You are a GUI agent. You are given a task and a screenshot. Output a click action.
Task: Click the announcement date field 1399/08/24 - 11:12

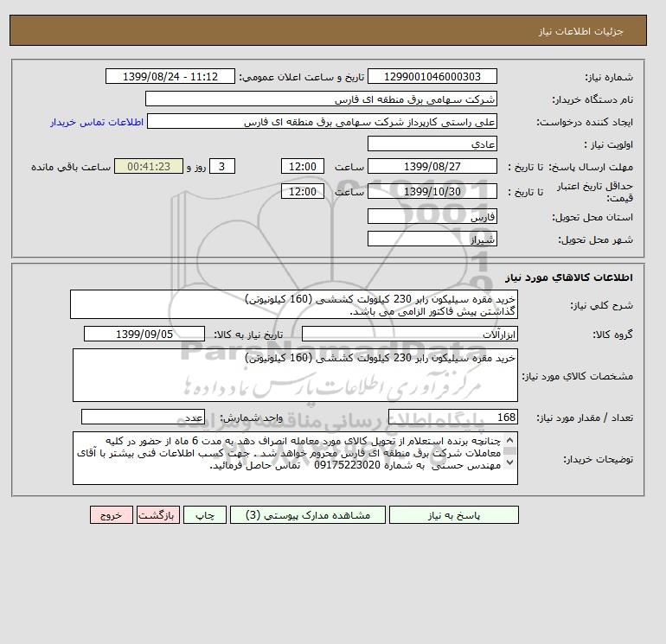170,76
